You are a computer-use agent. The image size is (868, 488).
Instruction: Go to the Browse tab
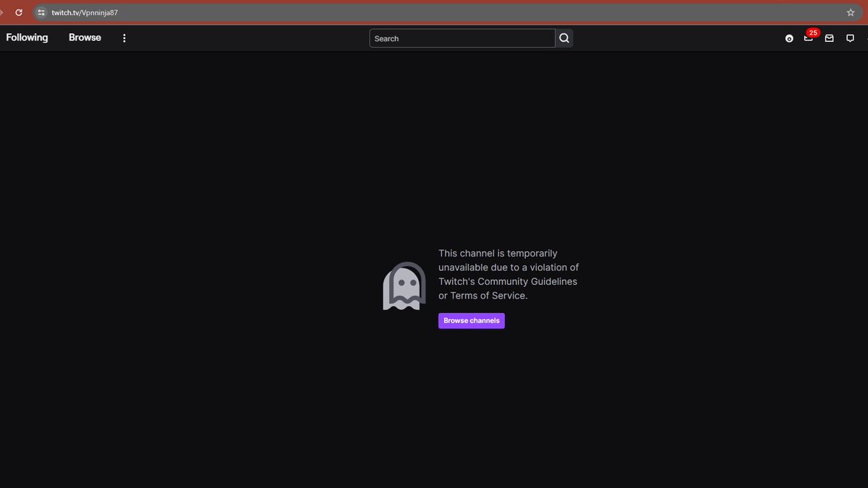[x=85, y=38]
